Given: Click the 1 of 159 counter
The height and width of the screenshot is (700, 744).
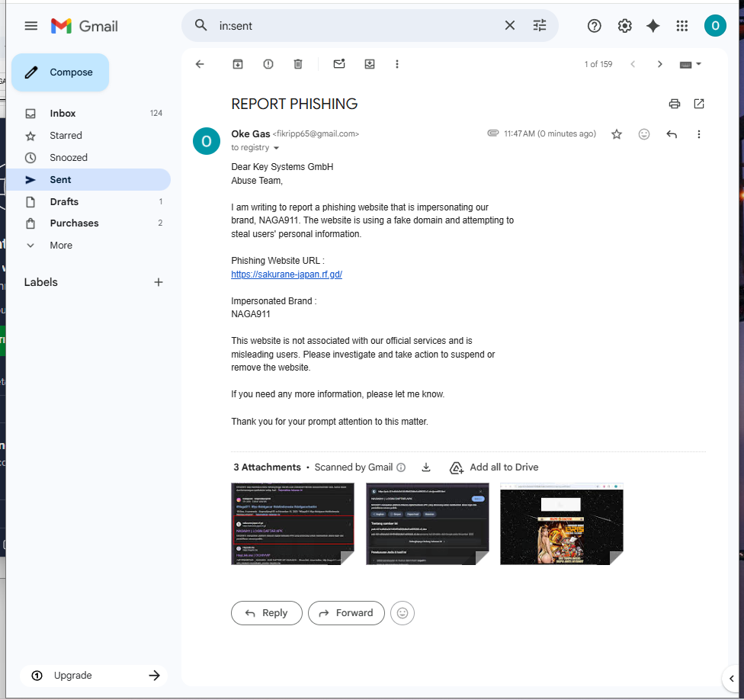Looking at the screenshot, I should (x=598, y=64).
